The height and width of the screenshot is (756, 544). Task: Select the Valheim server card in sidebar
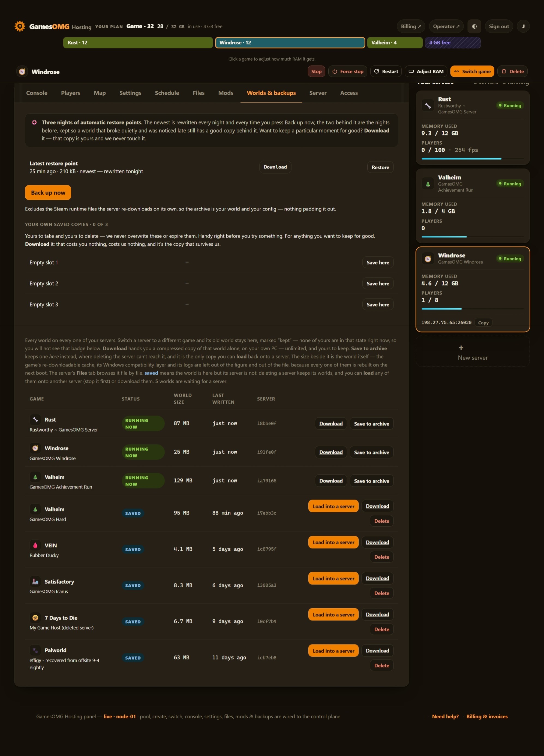473,206
